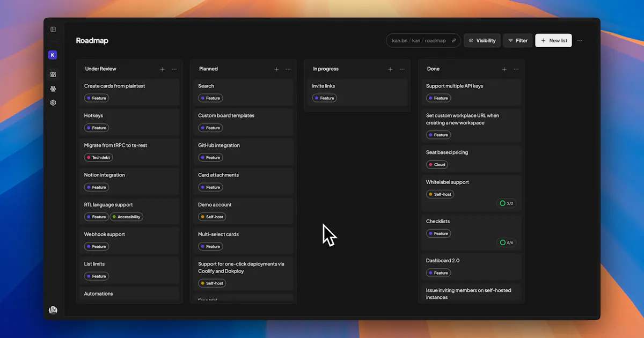Open In progress list options menu
Viewport: 644px width, 338px height.
coord(402,69)
